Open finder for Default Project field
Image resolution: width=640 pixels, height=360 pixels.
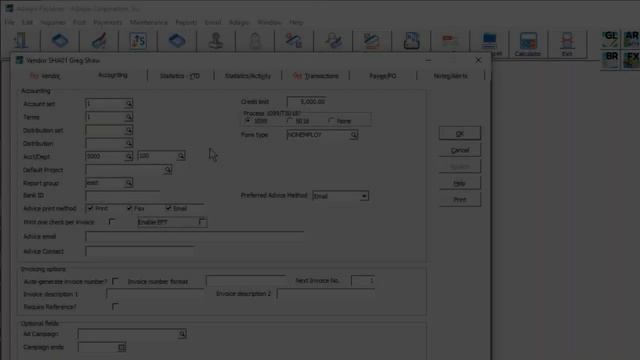pyautogui.click(x=168, y=170)
